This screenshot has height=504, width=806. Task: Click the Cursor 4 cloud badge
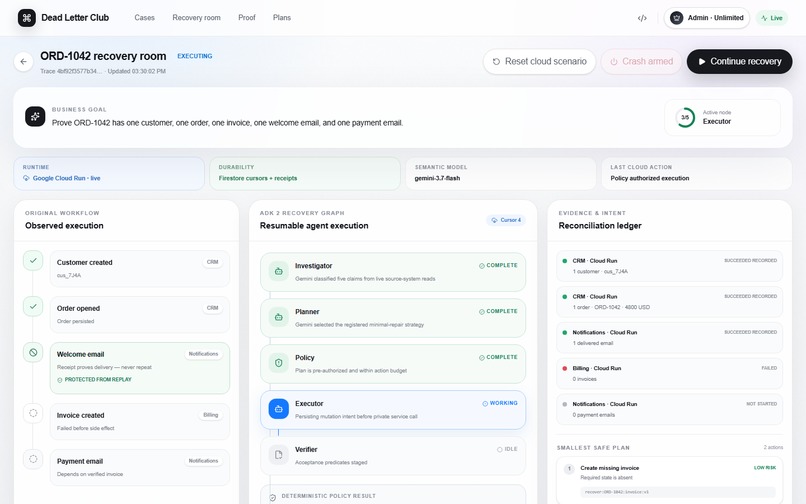click(506, 220)
